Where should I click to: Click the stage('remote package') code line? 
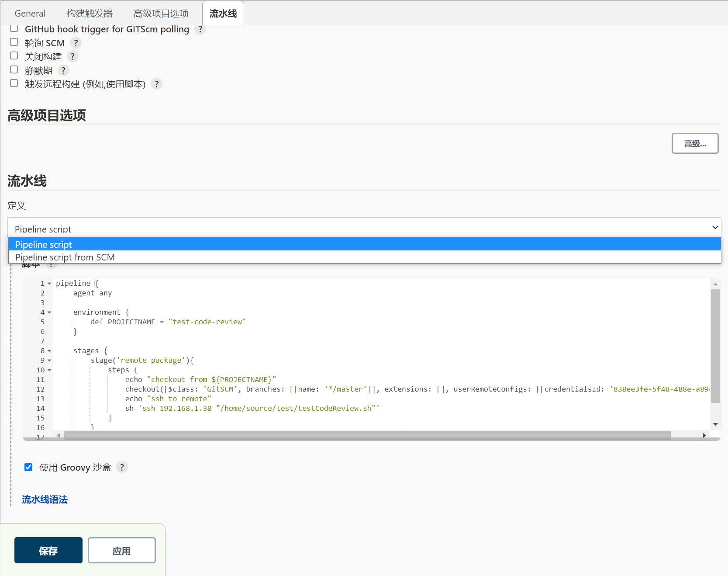tap(142, 361)
